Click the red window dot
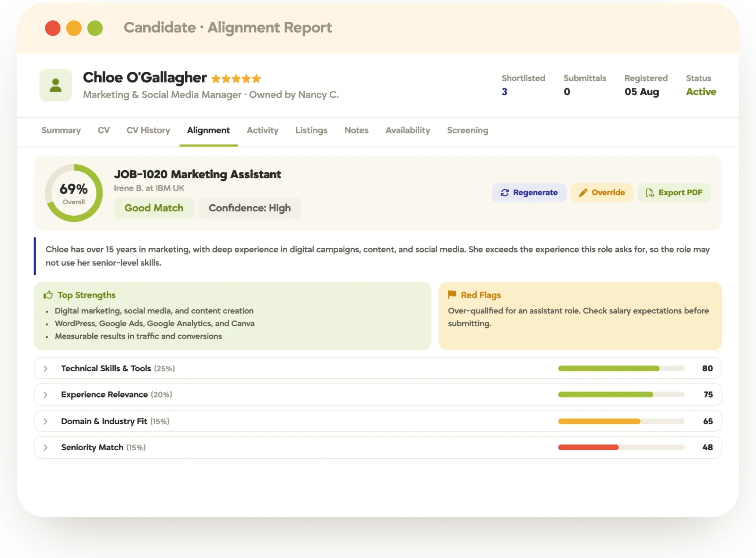 point(52,28)
